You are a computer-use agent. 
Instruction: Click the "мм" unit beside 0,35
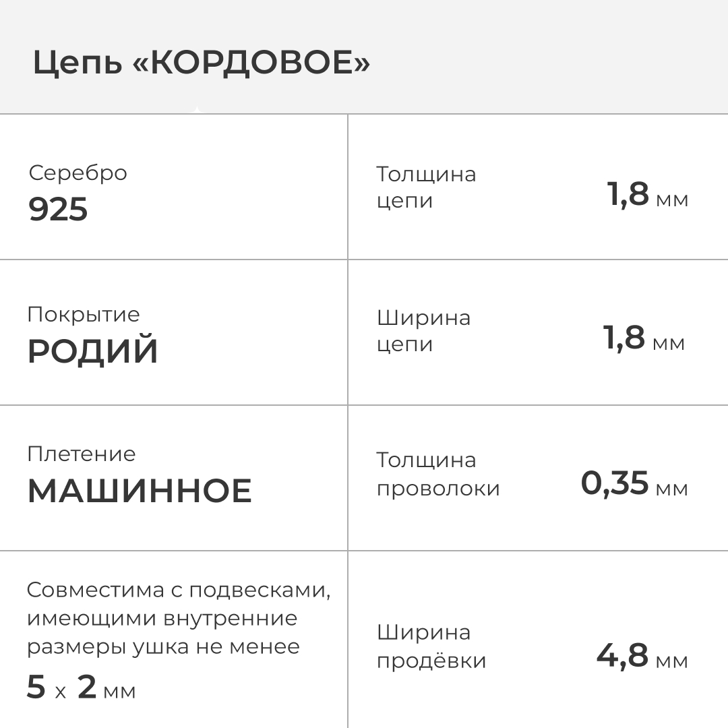point(671,488)
